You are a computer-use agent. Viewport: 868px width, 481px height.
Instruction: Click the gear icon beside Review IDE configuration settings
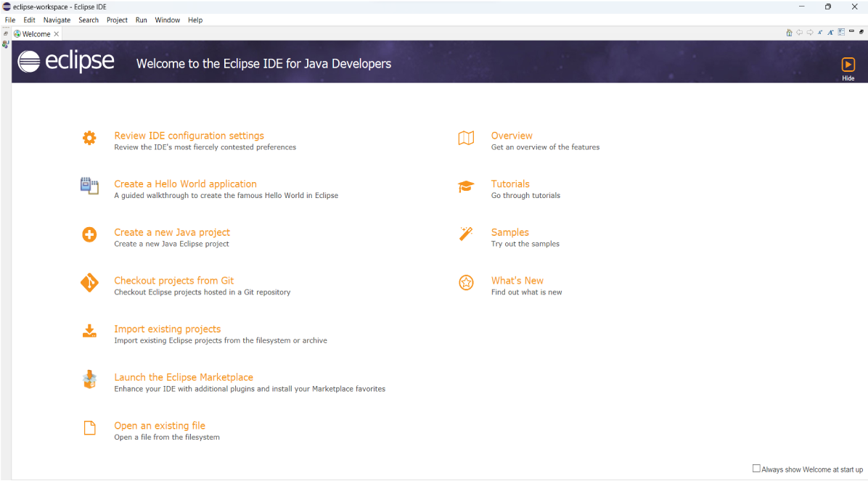(x=89, y=138)
